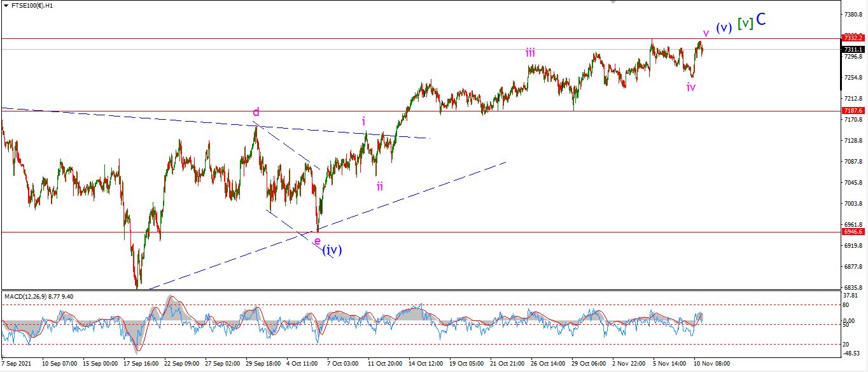The width and height of the screenshot is (868, 372).
Task: Click the '10 Nov 08:00' time axis label
Action: click(710, 364)
